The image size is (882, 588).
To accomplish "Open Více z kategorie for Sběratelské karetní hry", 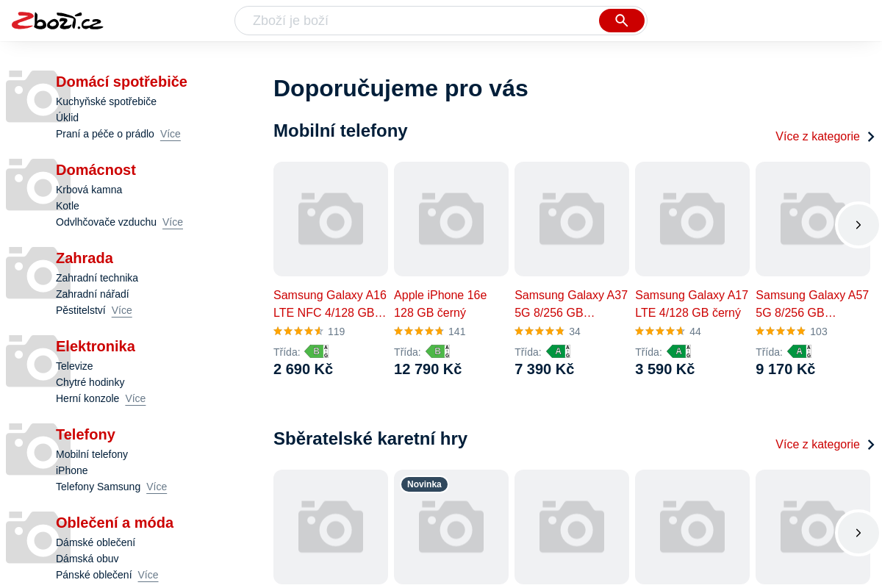I will pos(825,445).
